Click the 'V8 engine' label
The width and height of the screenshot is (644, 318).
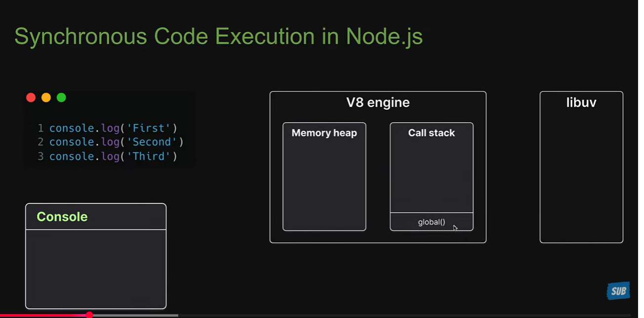[x=378, y=102]
